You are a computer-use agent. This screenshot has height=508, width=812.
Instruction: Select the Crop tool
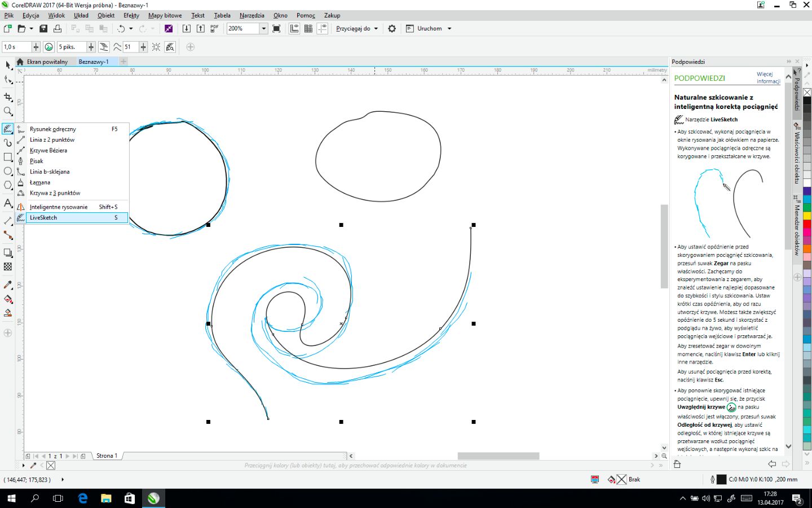pyautogui.click(x=8, y=97)
